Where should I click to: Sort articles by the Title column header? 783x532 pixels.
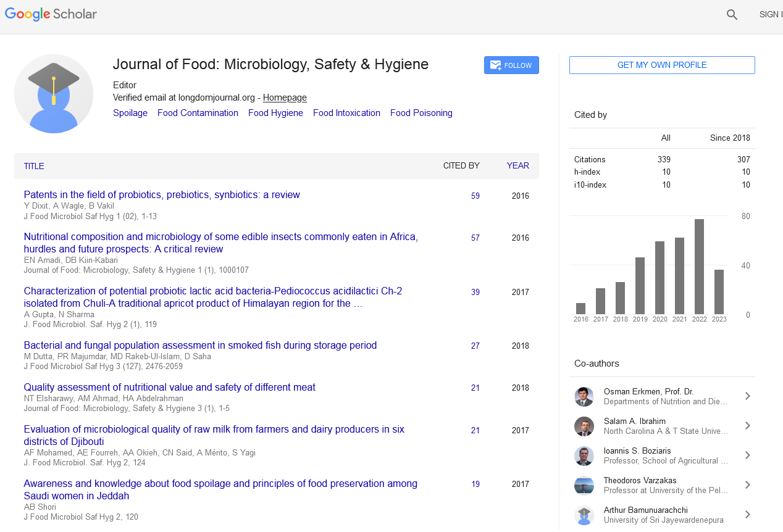pyautogui.click(x=34, y=166)
